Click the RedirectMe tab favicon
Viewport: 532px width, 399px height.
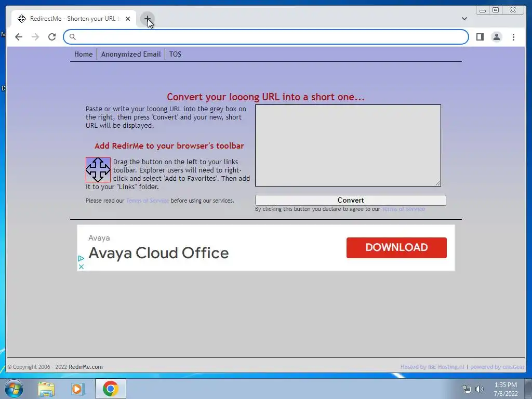point(22,19)
